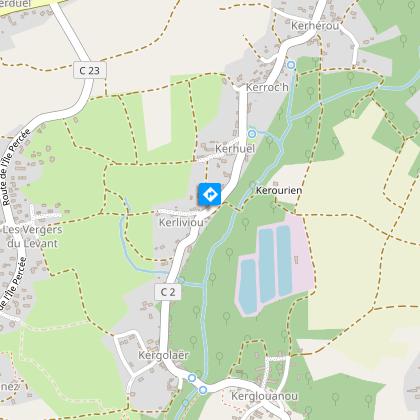Select the Les Vergers du Levant label
Viewport: 420px width, 420px height.
(x=33, y=236)
